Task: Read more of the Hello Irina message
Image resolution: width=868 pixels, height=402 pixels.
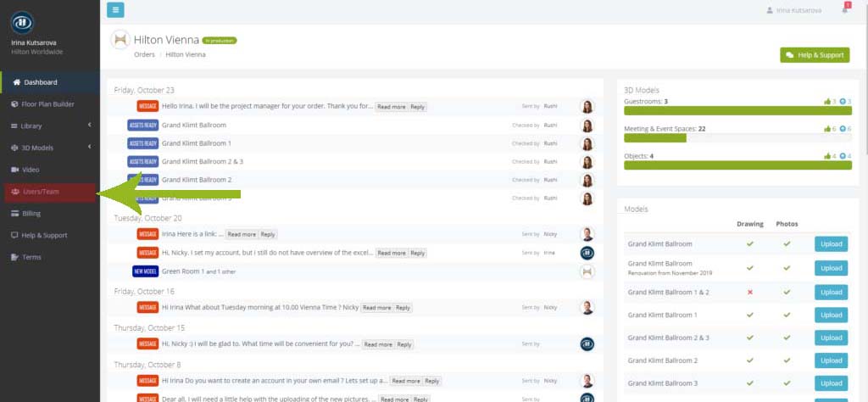Action: pos(392,107)
